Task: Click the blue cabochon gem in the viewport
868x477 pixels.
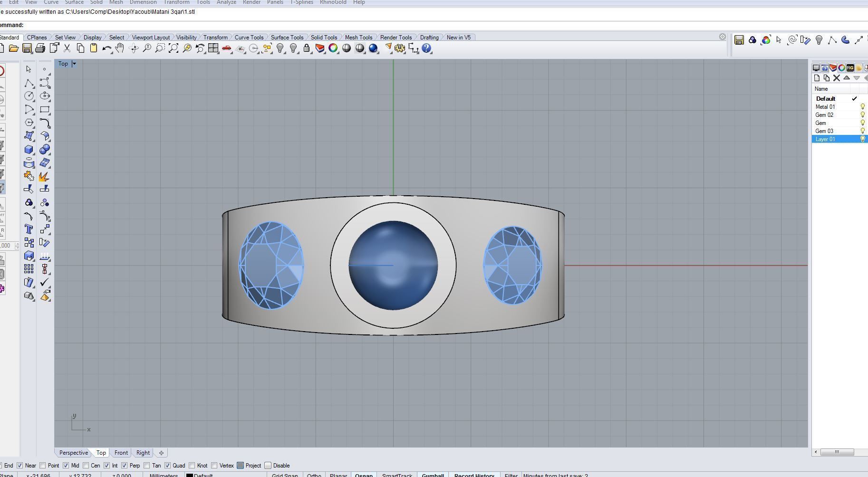Action: (393, 265)
